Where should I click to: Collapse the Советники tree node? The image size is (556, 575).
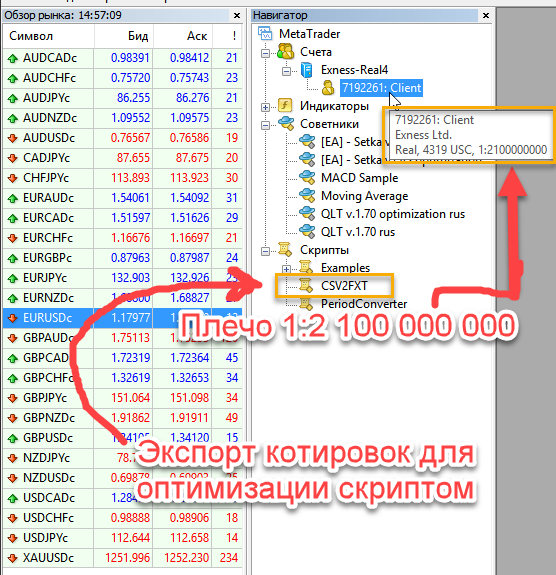[265, 125]
